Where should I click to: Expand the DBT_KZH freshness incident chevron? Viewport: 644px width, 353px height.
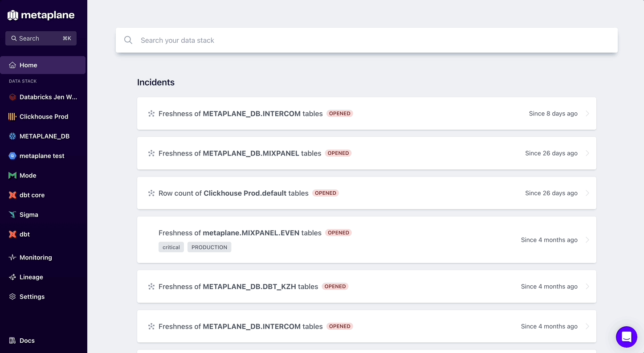click(587, 287)
